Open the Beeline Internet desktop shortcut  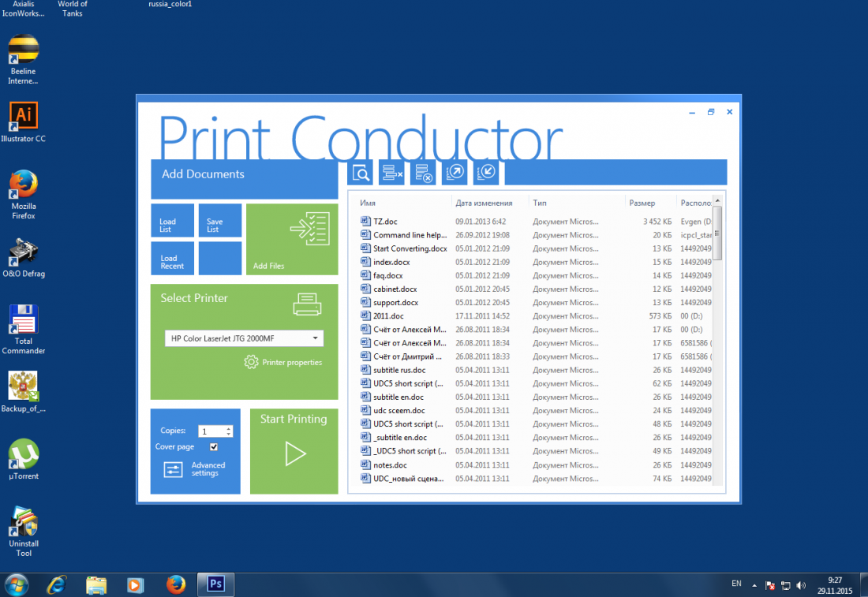click(23, 60)
